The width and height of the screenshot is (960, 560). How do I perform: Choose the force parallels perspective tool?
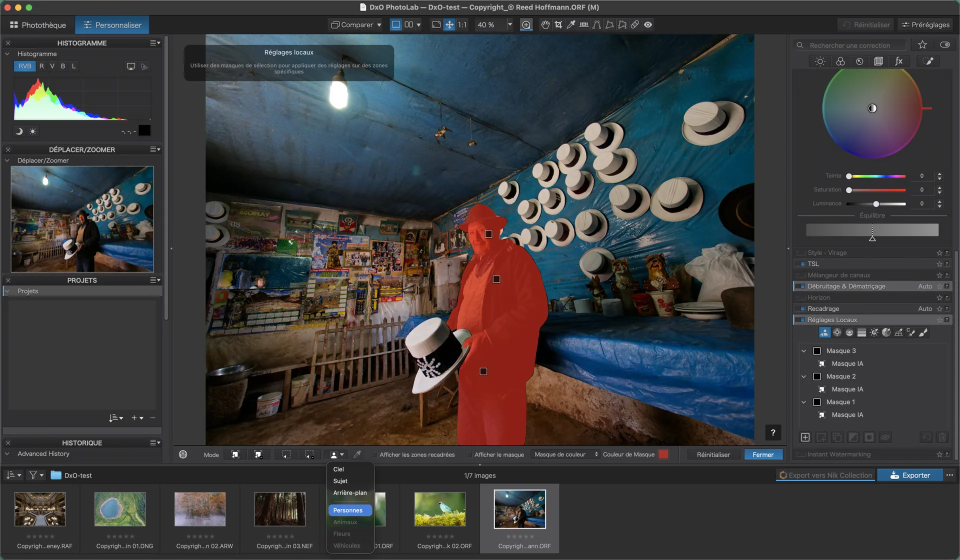[x=596, y=24]
